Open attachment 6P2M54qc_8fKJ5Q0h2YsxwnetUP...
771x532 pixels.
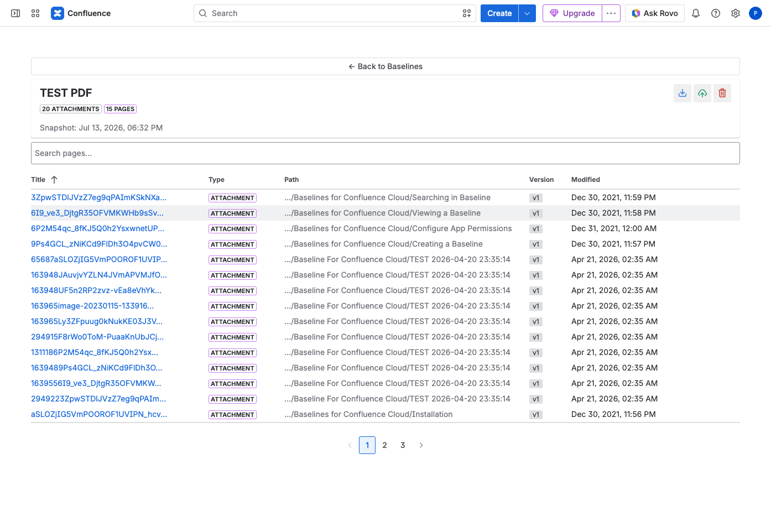point(97,228)
